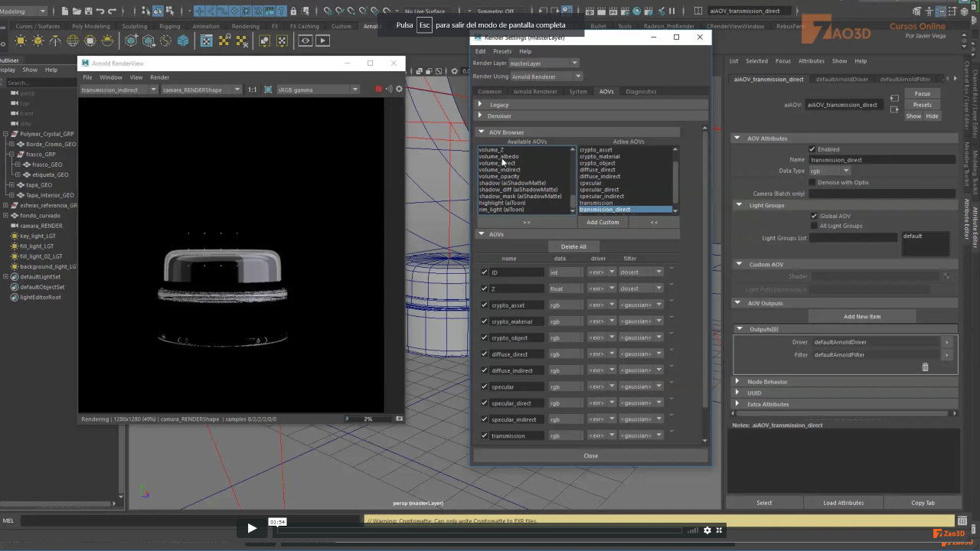Open the Window menu in Arnold RenderView
The height and width of the screenshot is (551, 980).
tap(111, 77)
